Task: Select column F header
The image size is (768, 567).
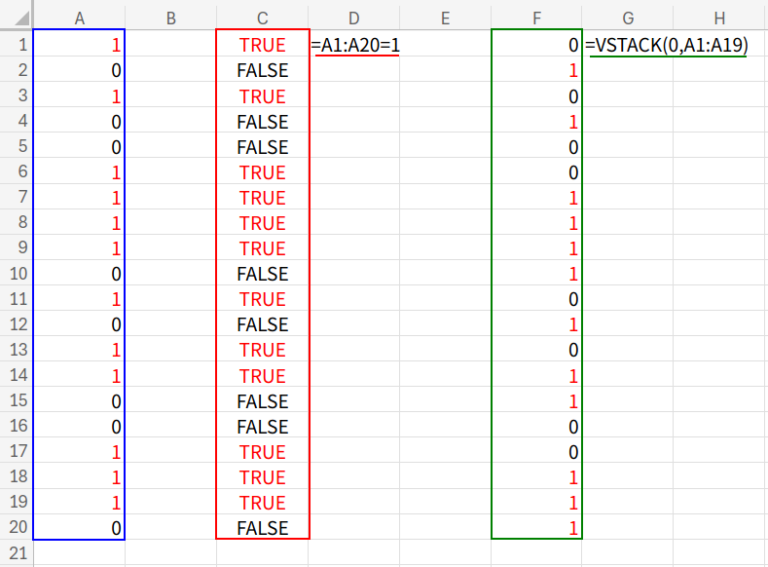Action: pos(536,15)
